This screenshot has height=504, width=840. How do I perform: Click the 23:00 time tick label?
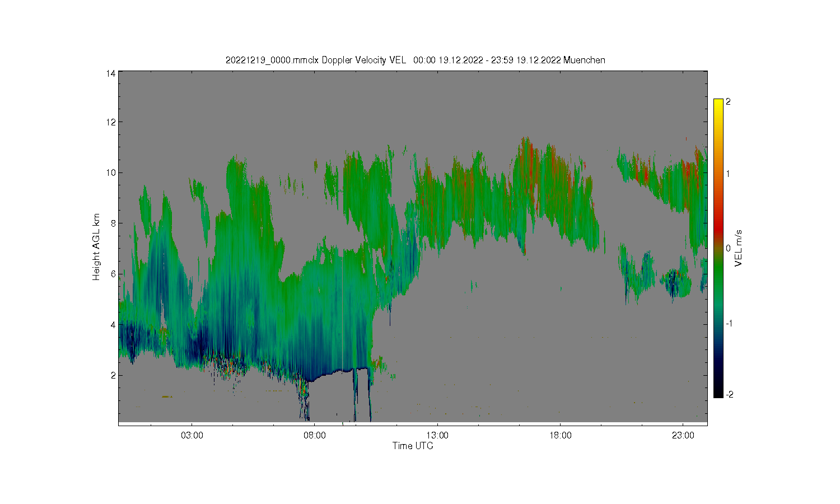tap(683, 435)
